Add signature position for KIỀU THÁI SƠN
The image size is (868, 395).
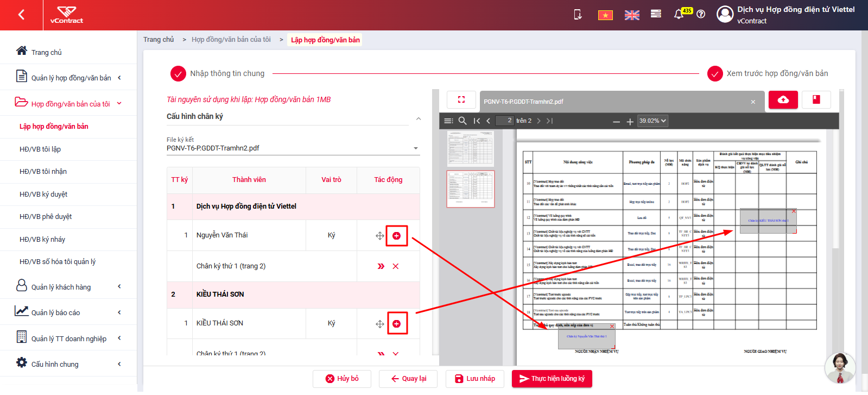point(396,324)
